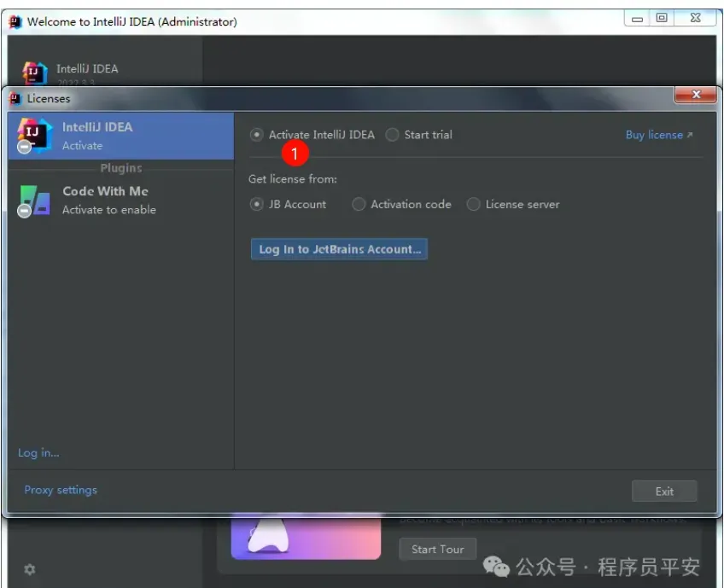Select IntelliJ IDEA Activate item in license list

(121, 137)
